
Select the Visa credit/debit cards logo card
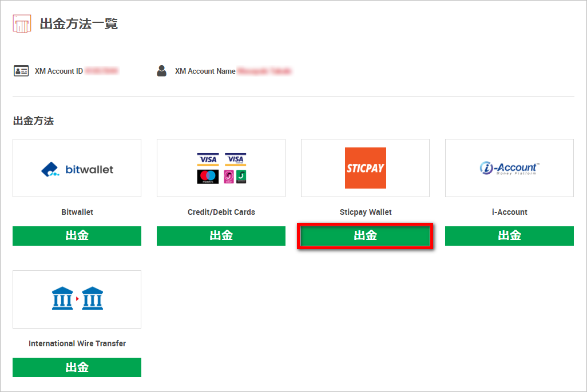[x=221, y=168]
